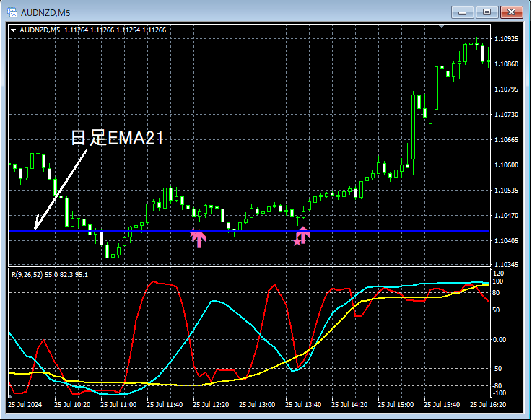Click the pink up arrow near 12:20
532x420 pixels.
[199, 239]
